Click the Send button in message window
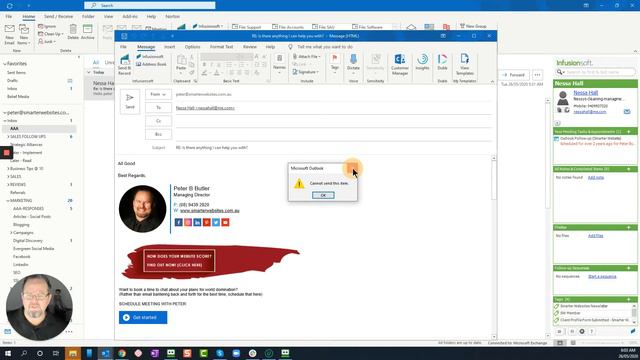 pyautogui.click(x=130, y=101)
